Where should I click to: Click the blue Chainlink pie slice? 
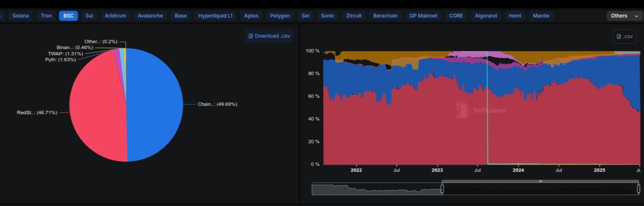154,105
